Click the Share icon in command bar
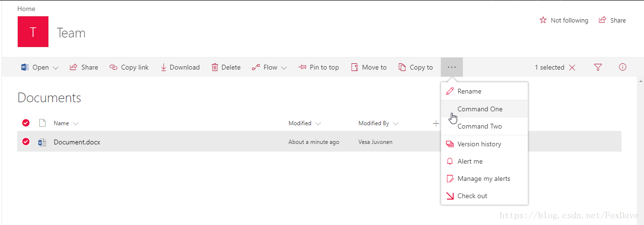Screen dimensions: 644x225 73,67
